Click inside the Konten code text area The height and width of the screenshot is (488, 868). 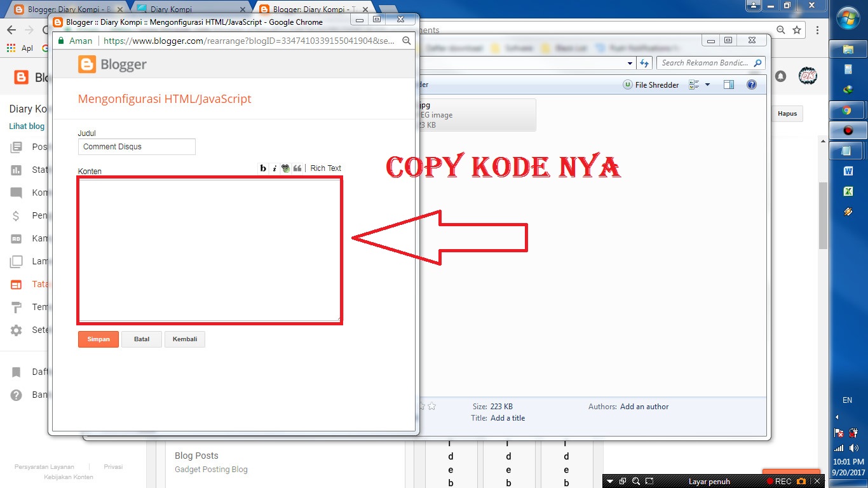210,250
